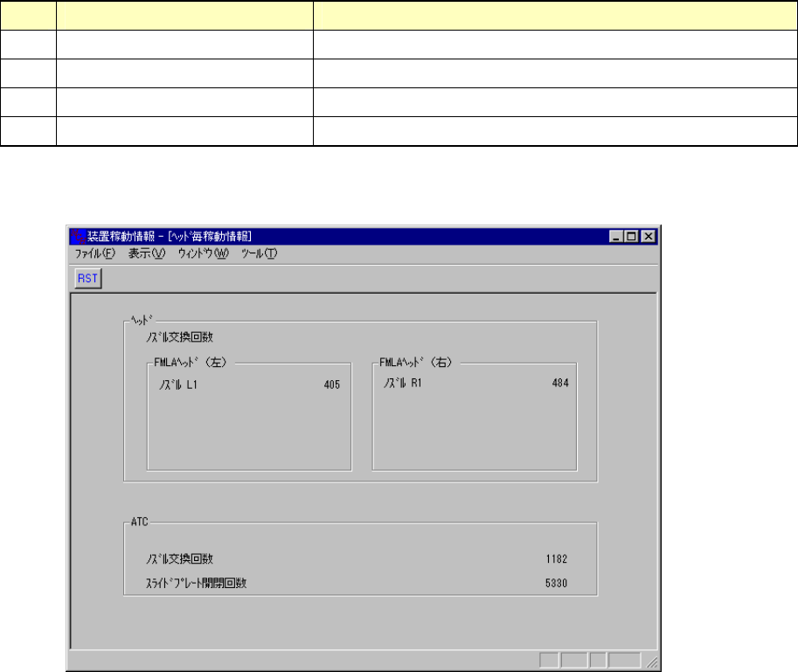The image size is (798, 672).
Task: Select the value 484 for nozzle R1
Action: pos(560,383)
